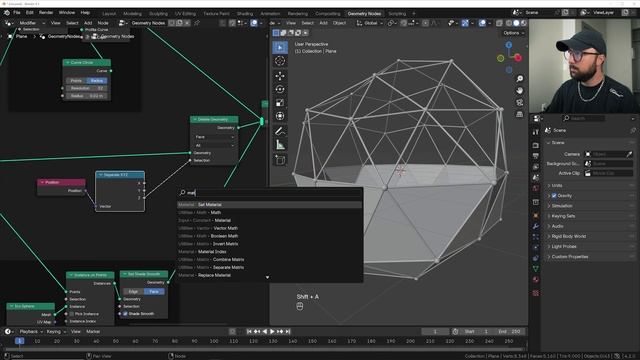This screenshot has height=360, width=640.
Task: Open the View Layer properties tab
Action: pyautogui.click(x=536, y=167)
